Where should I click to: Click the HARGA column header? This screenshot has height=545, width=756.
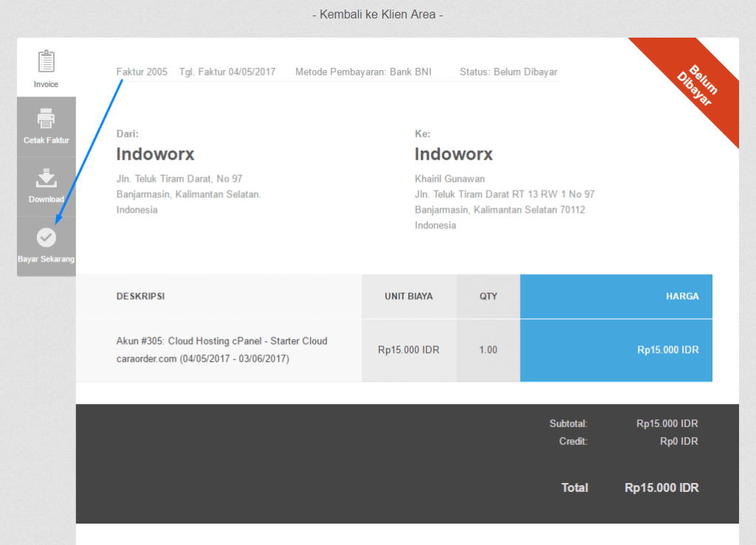point(682,296)
